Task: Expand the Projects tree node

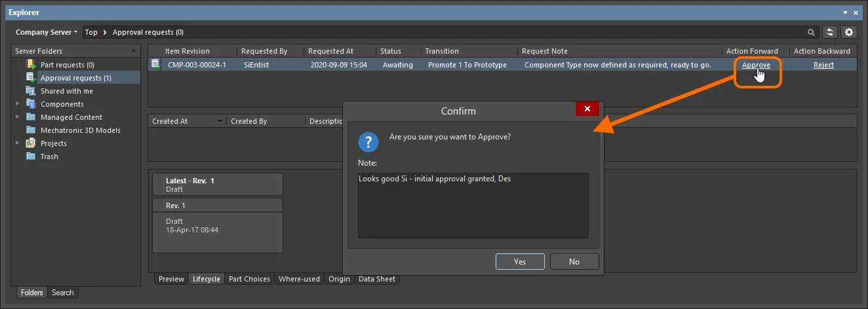Action: [x=18, y=143]
